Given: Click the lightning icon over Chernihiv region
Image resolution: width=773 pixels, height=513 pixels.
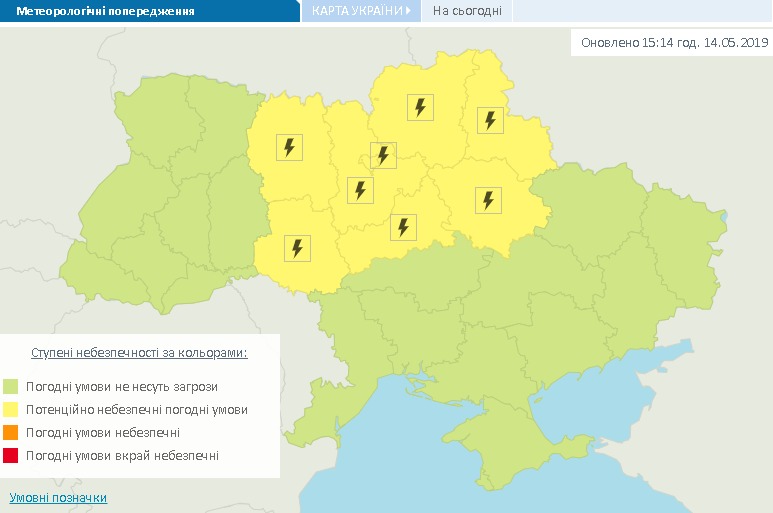Looking at the screenshot, I should pyautogui.click(x=420, y=107).
